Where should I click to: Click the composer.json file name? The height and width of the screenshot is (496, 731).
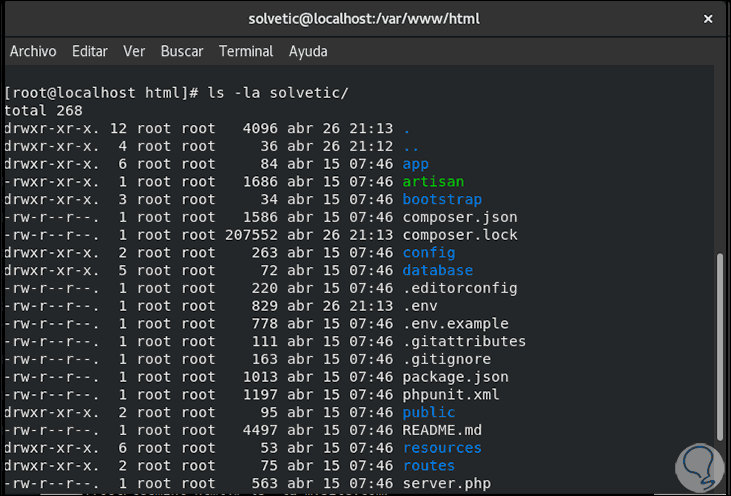click(x=459, y=217)
